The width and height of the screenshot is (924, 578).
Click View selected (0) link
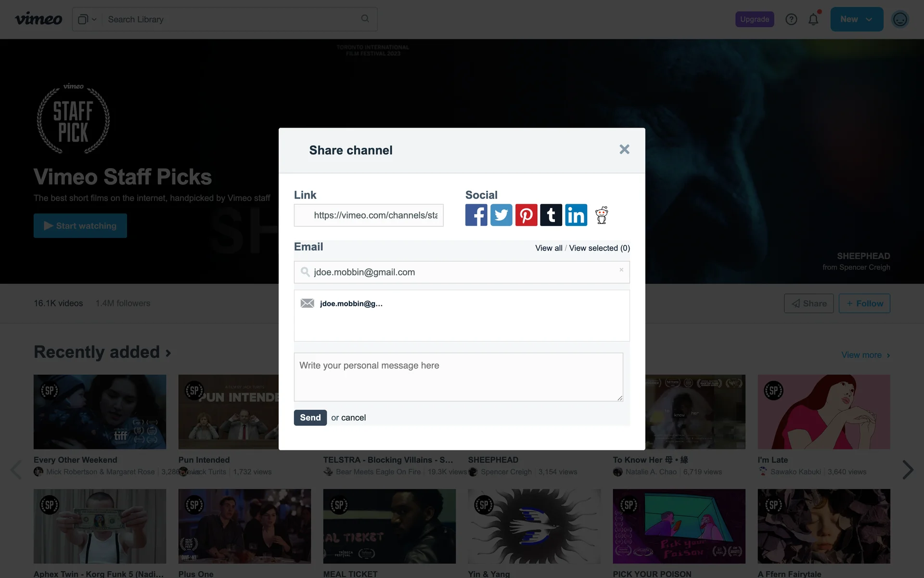[599, 248]
